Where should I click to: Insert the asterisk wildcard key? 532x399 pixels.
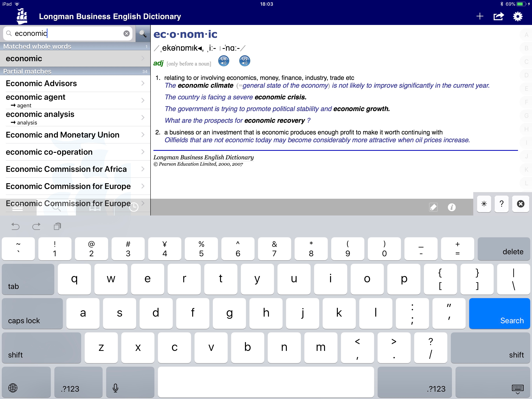pyautogui.click(x=484, y=204)
